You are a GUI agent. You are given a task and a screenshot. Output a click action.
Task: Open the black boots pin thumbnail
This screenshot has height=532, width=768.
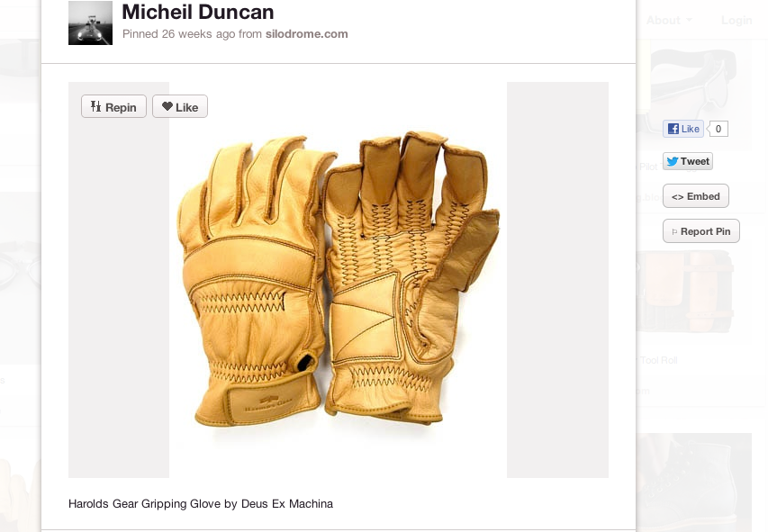(693, 482)
